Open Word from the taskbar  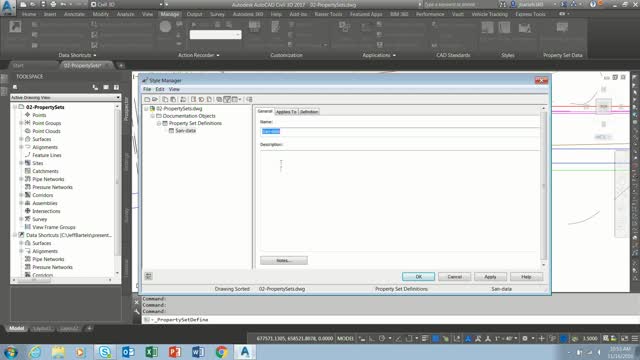point(198,352)
